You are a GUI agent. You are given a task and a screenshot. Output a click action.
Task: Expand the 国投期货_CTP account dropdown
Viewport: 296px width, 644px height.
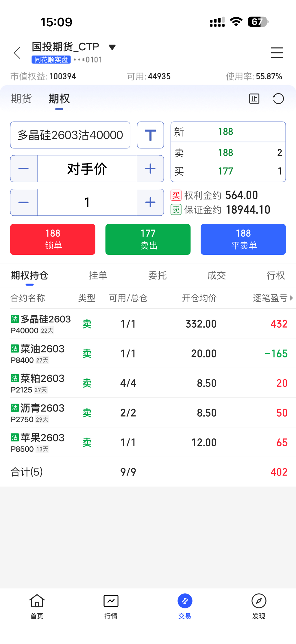point(112,47)
